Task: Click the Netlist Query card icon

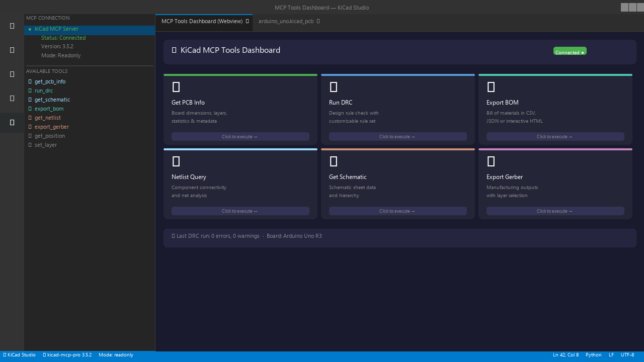Action: (176, 161)
